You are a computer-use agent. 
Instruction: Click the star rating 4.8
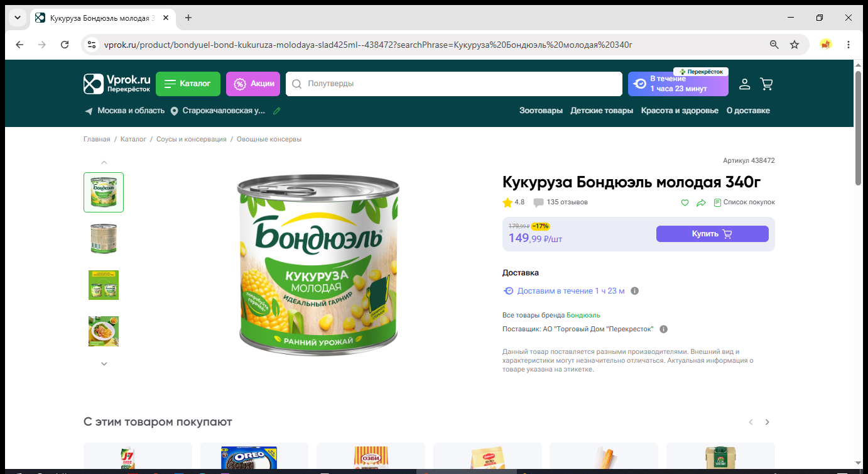pos(514,202)
